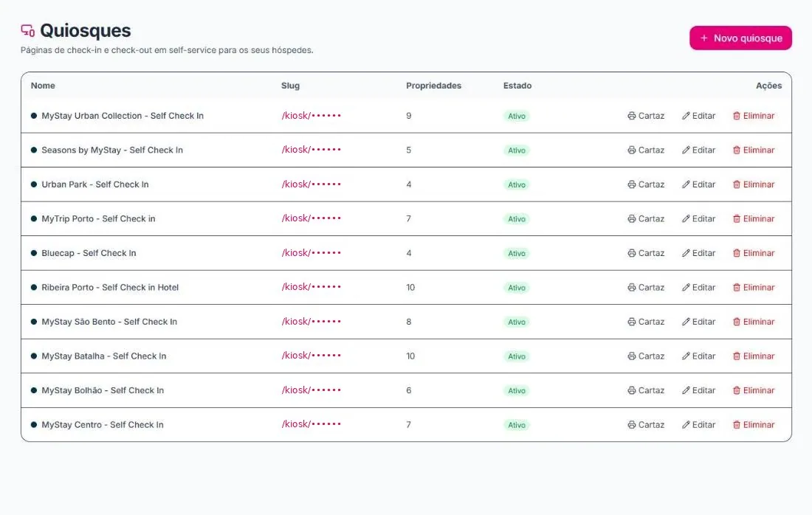Viewport: 812px width, 515px height.
Task: Open MyTrip Porto kiosk slug link
Action: 312,218
